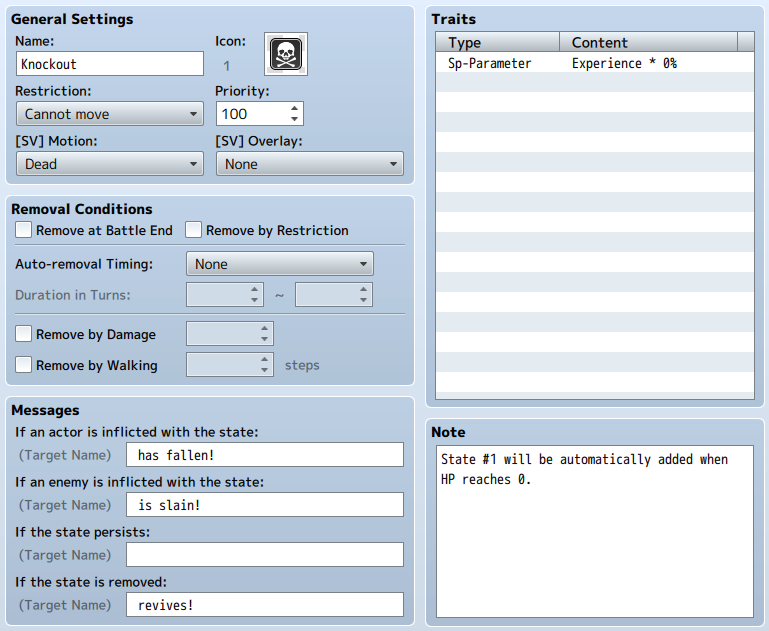The height and width of the screenshot is (631, 769).
Task: Increase Priority value with up arrow
Action: [x=294, y=109]
